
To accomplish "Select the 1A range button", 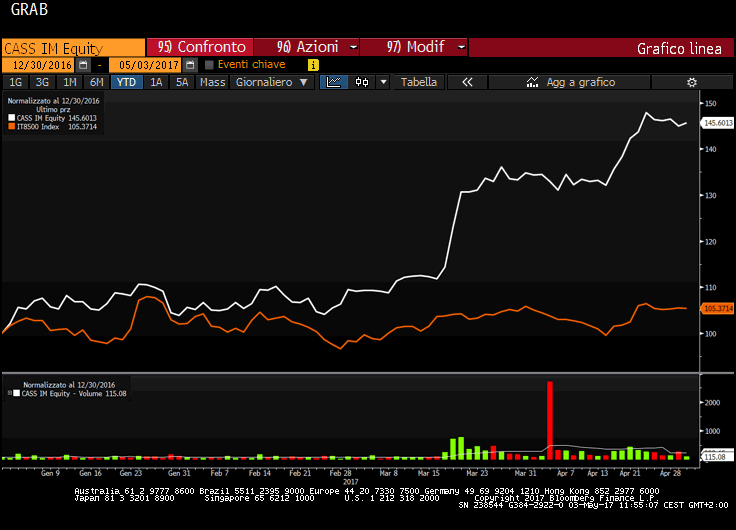I will click(156, 83).
